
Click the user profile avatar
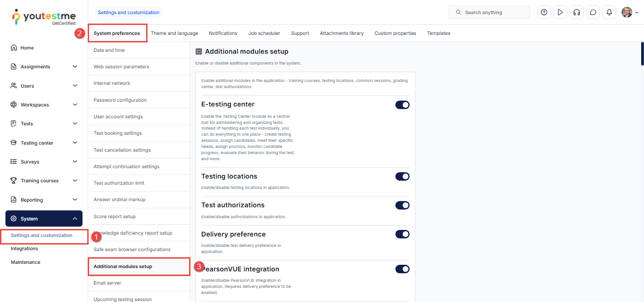(627, 13)
